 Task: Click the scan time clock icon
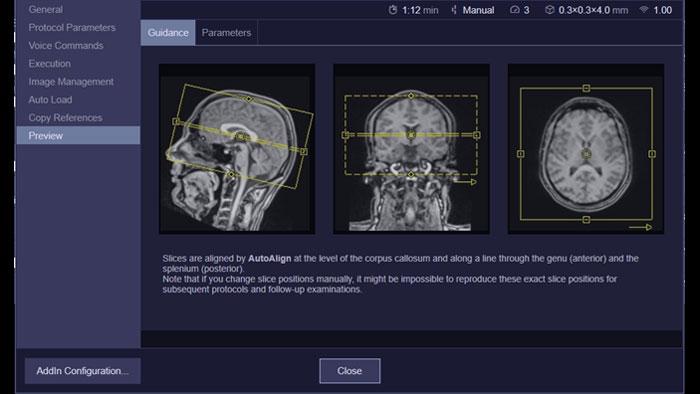click(x=392, y=10)
